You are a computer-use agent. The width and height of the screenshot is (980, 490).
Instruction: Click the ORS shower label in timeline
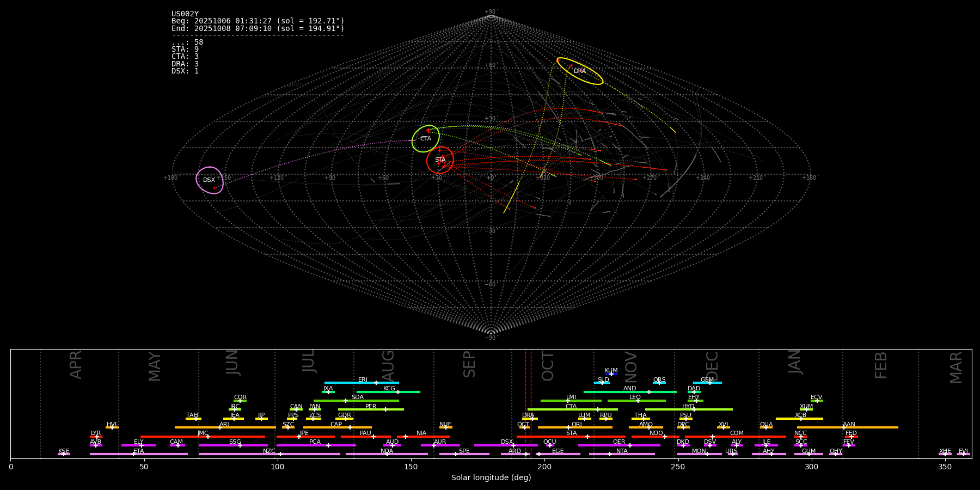tap(659, 380)
